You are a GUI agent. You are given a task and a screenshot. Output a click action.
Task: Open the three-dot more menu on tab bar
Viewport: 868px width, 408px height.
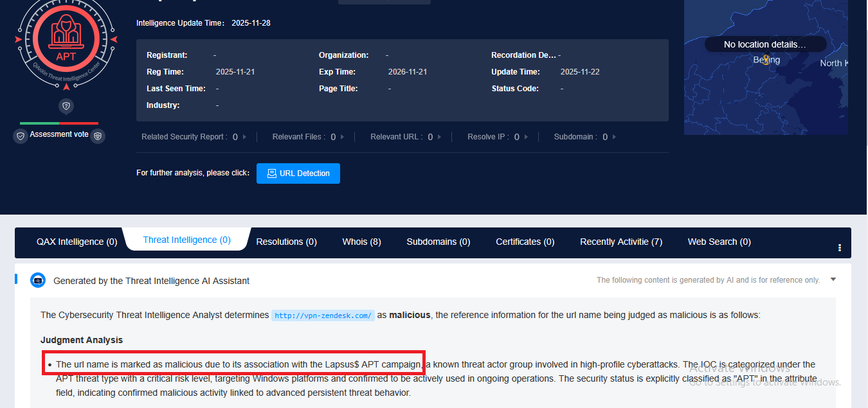point(840,247)
